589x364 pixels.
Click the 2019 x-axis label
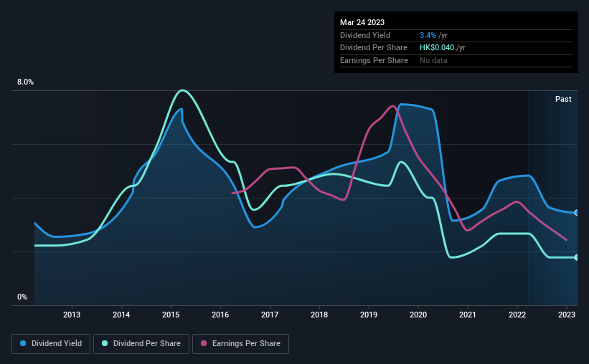click(x=369, y=315)
